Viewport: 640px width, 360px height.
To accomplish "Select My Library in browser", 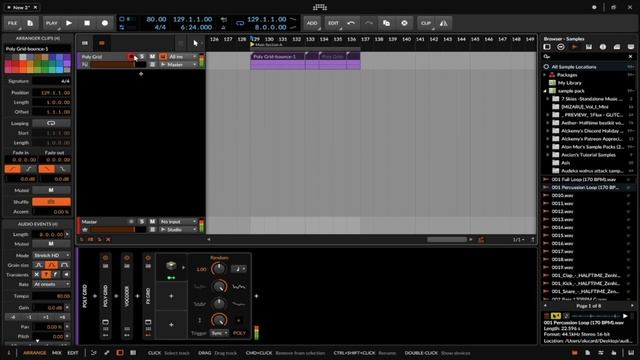I will pos(569,83).
